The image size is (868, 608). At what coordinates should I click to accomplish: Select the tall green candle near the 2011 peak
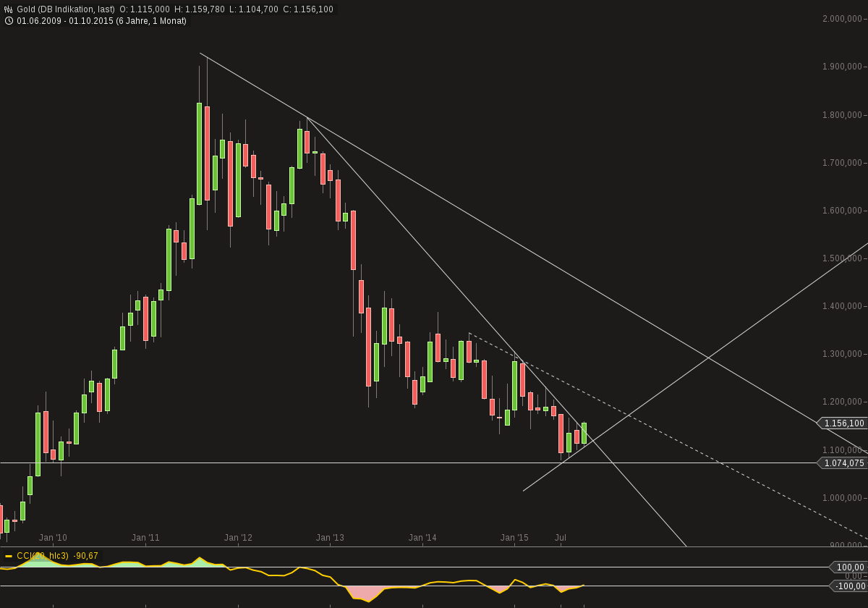click(x=199, y=152)
